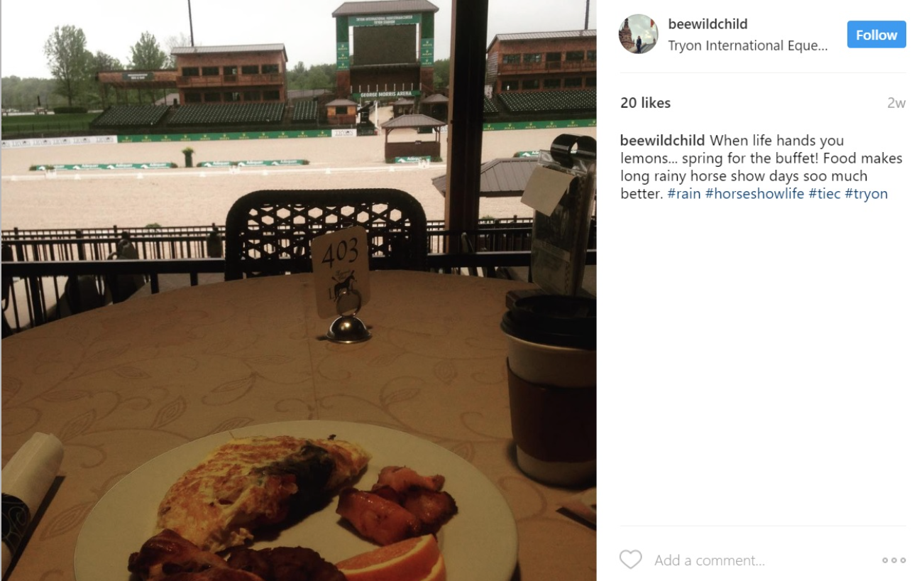Open Tryon International Equestrian location link
This screenshot has height=581, width=924.
coord(748,46)
